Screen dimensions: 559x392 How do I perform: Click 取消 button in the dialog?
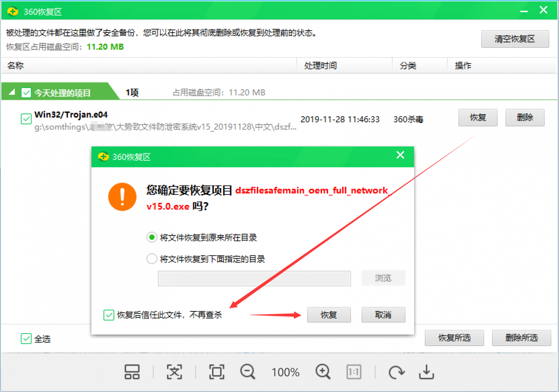click(x=383, y=315)
